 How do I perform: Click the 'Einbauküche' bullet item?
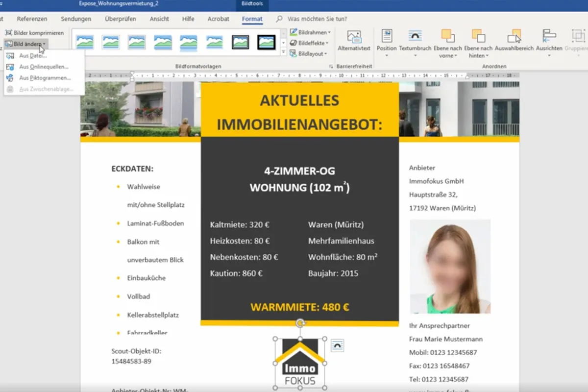146,278
